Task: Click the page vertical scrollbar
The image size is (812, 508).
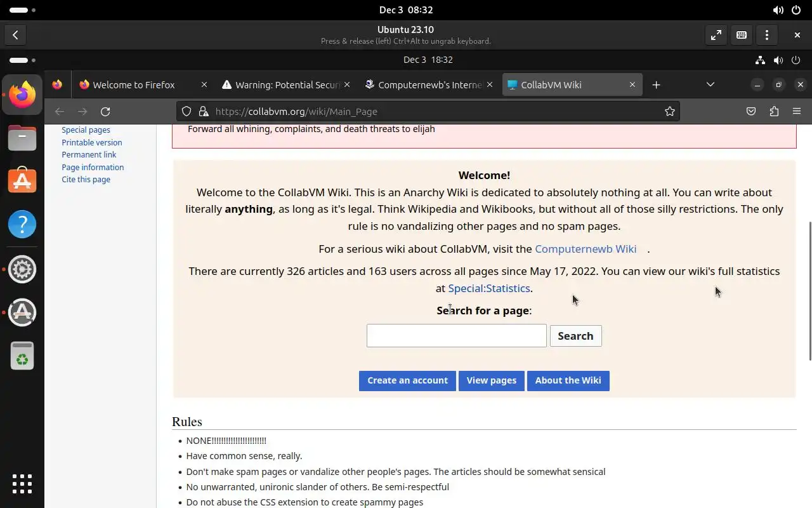Action: pos(809,291)
